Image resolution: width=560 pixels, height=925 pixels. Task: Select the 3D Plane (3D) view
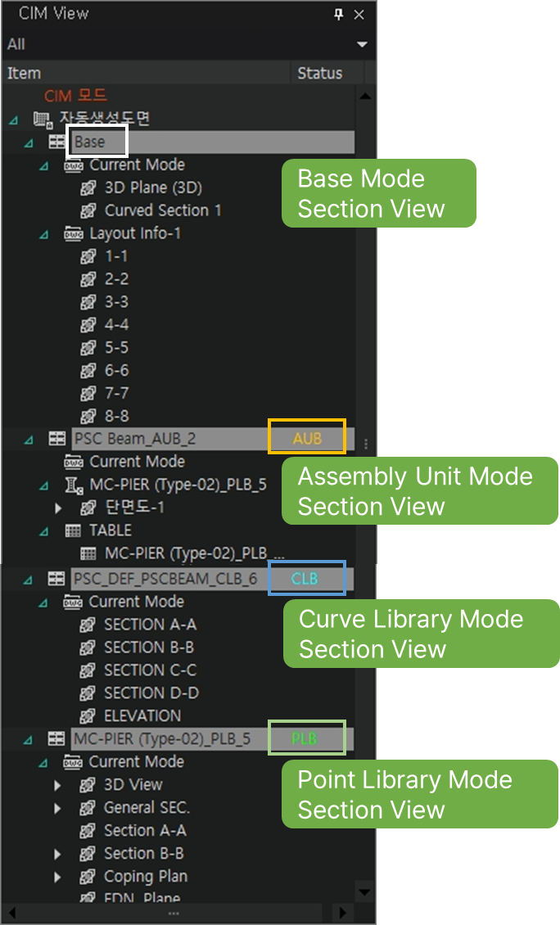[x=153, y=187]
